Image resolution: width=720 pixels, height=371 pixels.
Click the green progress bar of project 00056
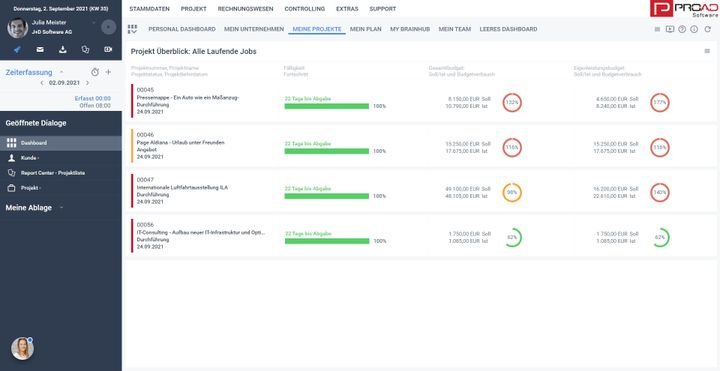pyautogui.click(x=326, y=241)
